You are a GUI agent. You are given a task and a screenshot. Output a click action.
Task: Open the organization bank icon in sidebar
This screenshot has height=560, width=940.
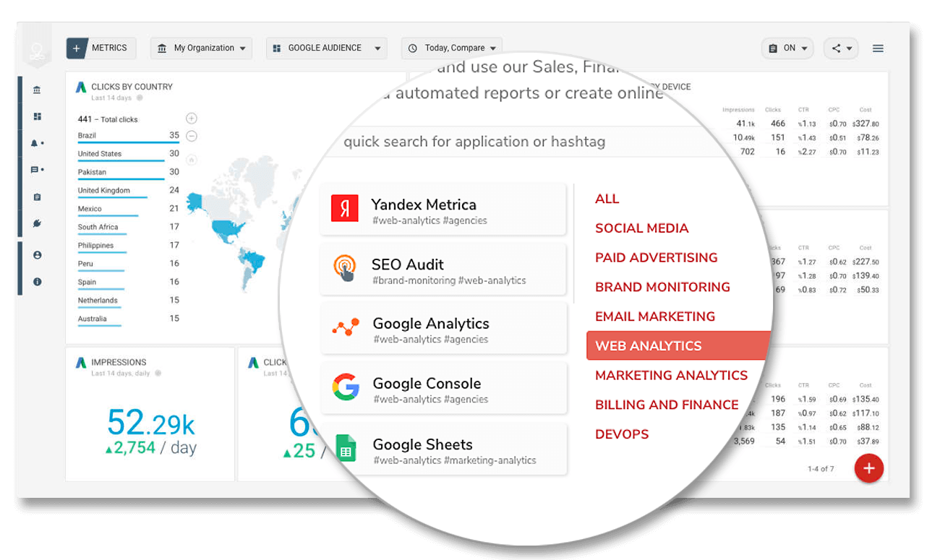coord(37,90)
